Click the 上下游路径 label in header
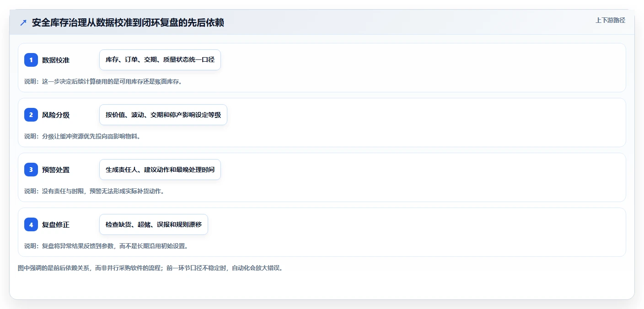The height and width of the screenshot is (309, 644). click(610, 20)
